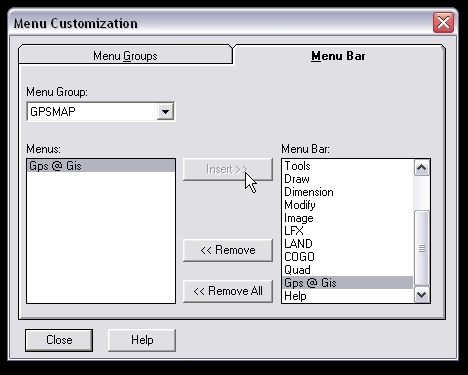This screenshot has width=468, height=375.
Task: Select Help entry in the Menu Bar list
Action: point(348,296)
